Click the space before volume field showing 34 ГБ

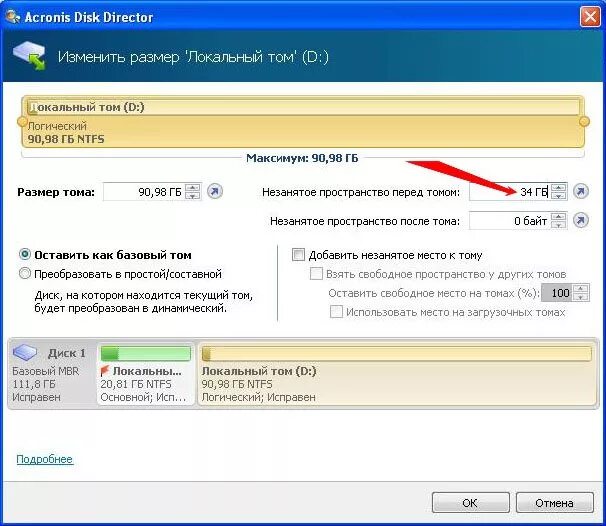pos(510,192)
